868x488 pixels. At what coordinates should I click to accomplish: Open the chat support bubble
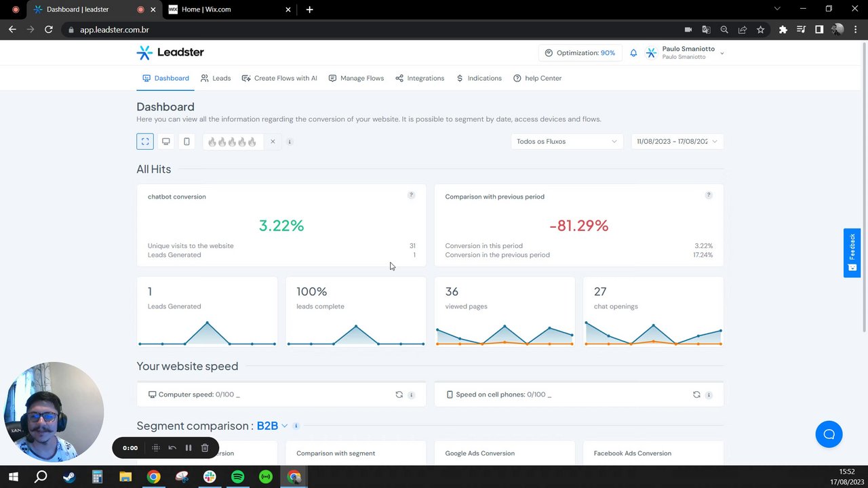point(829,434)
